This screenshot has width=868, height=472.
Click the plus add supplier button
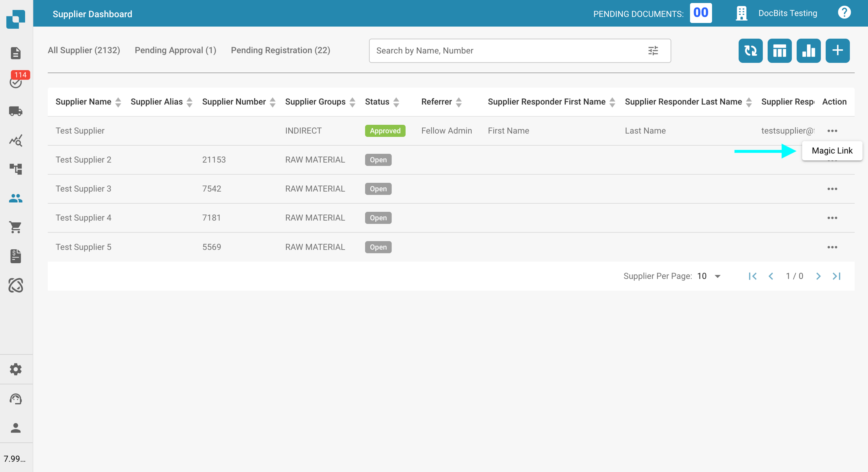tap(837, 50)
